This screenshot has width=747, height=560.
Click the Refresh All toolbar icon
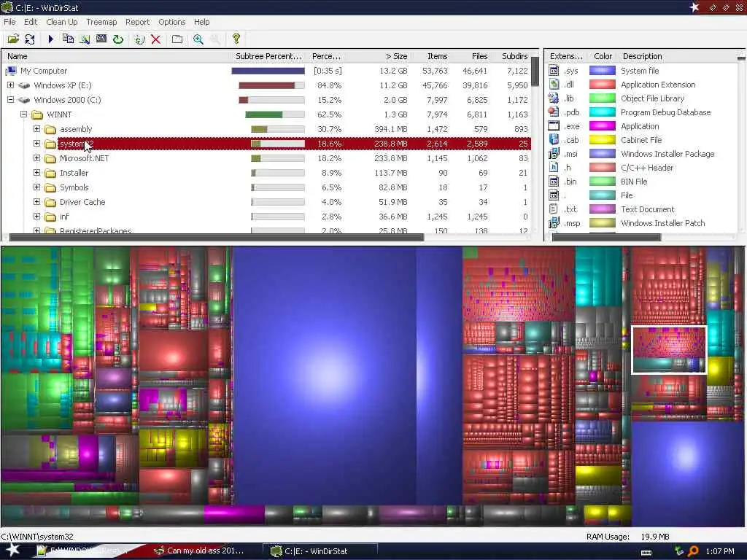click(x=29, y=39)
